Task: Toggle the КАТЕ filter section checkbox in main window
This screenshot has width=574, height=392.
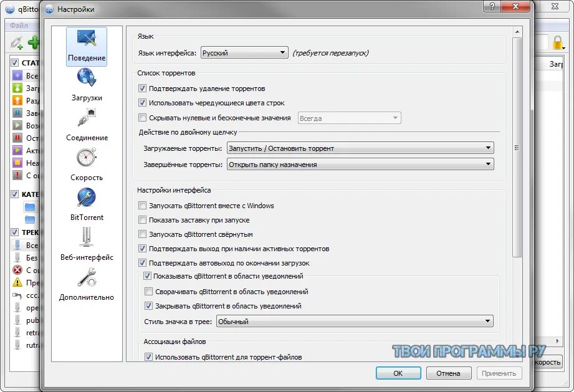Action: pyautogui.click(x=14, y=194)
